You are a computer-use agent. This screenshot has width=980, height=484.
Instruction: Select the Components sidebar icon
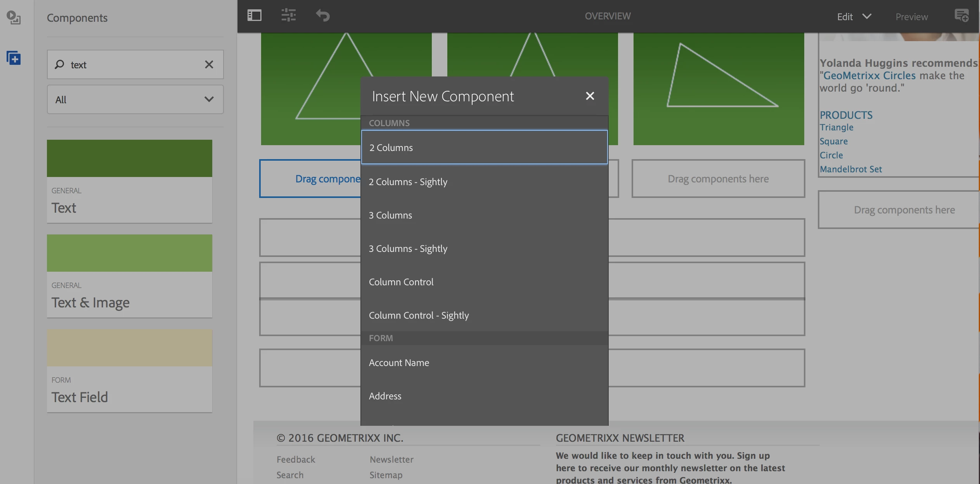pyautogui.click(x=14, y=58)
